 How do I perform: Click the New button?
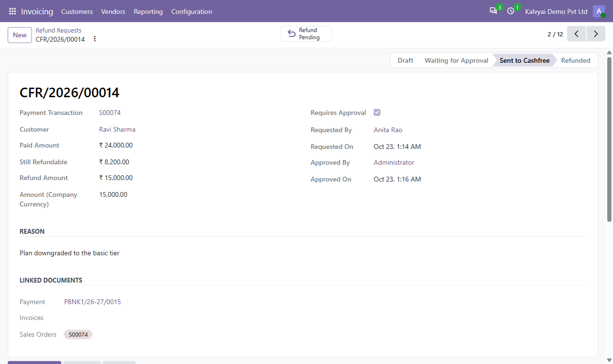(20, 35)
